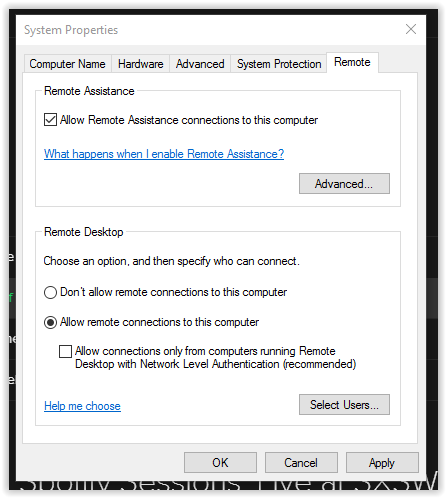Click the Remote tab
446x498 pixels.
pos(352,62)
